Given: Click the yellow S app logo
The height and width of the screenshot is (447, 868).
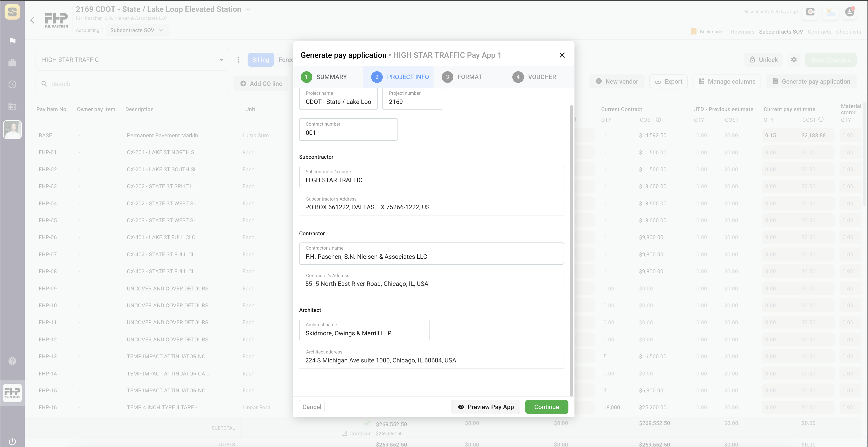Looking at the screenshot, I should [13, 12].
